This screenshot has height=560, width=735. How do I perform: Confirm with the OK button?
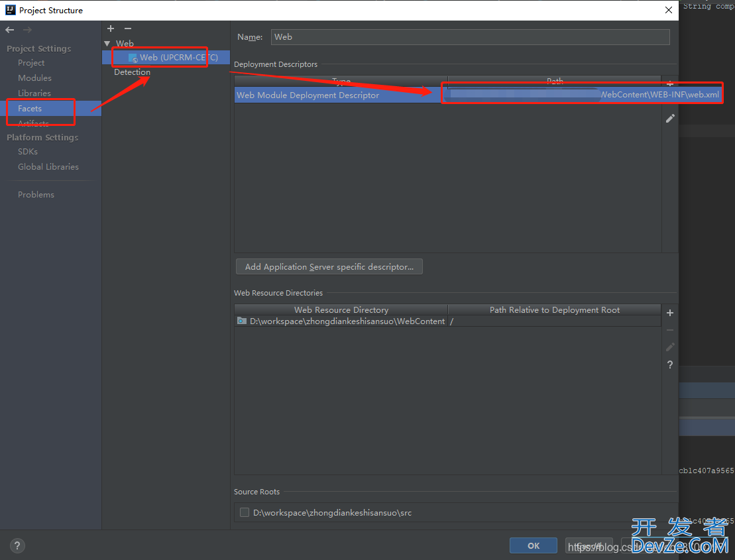(x=534, y=545)
